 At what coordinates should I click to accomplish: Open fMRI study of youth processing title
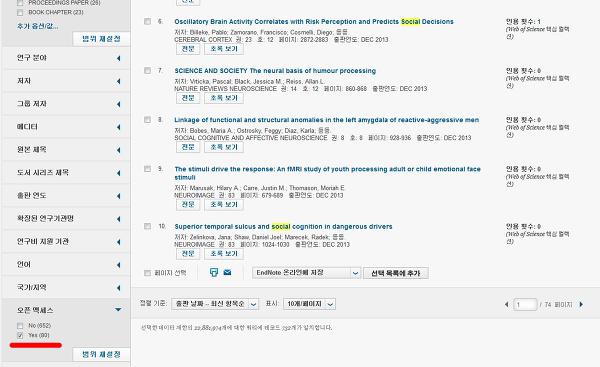(x=327, y=173)
